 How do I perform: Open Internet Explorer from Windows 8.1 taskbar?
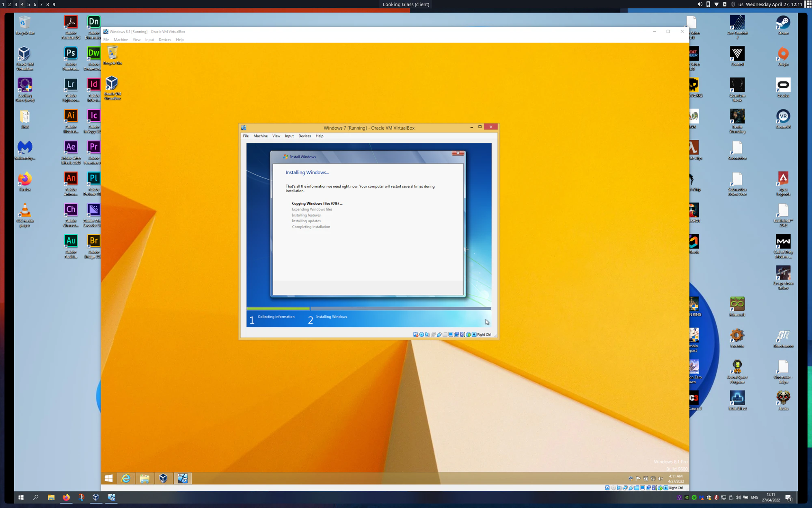coord(126,478)
